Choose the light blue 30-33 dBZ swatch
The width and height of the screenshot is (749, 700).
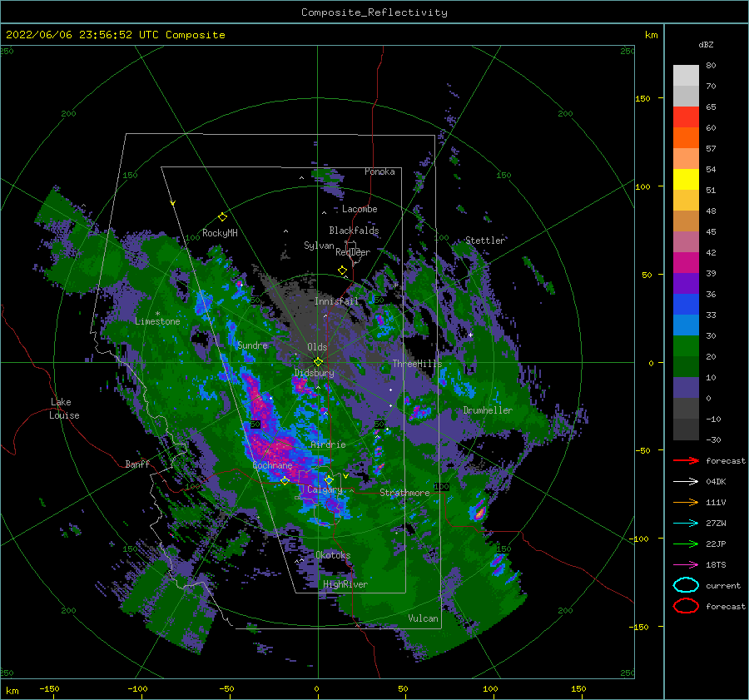coord(686,325)
